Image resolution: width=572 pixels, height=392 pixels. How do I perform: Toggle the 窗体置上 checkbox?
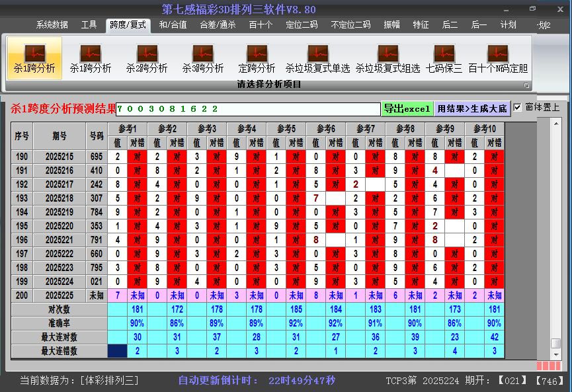(x=518, y=107)
